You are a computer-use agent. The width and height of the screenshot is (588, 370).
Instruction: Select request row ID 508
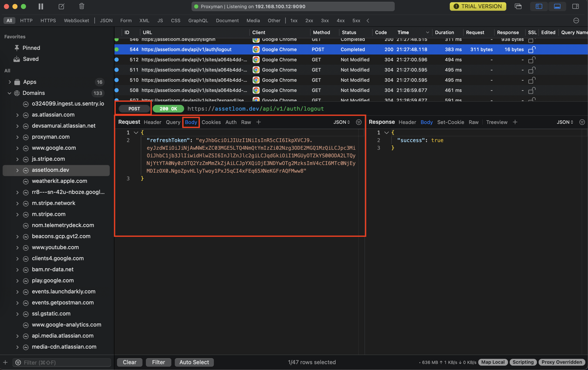[351, 90]
